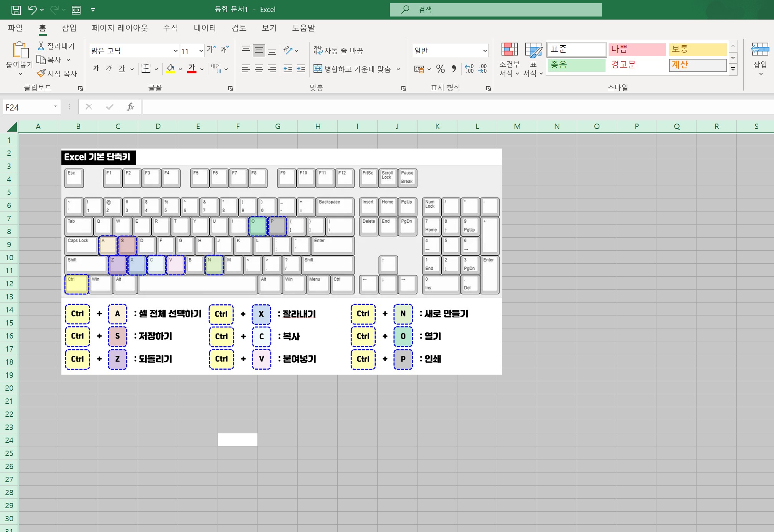Click the Cut (잘라내기) scissors icon
Screen dimensions: 774x532
pos(41,46)
